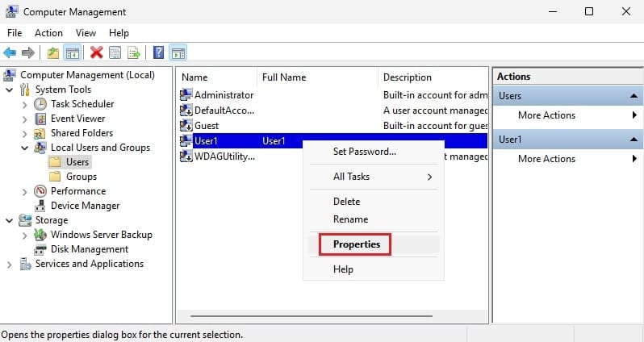Image resolution: width=644 pixels, height=342 pixels.
Task: Click the Administrator user account icon
Action: (186, 95)
